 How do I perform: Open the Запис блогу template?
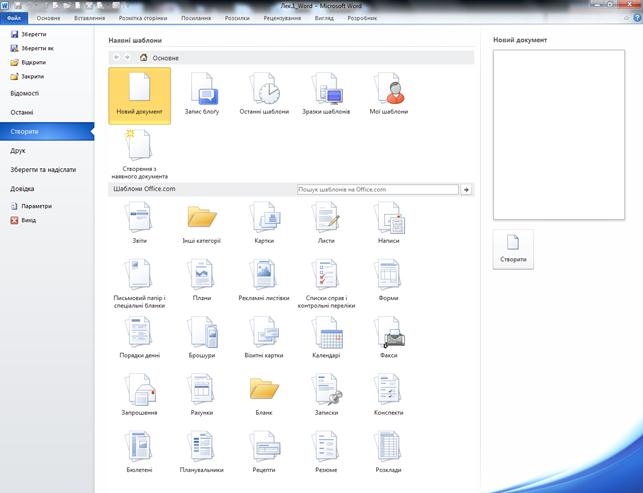coord(202,96)
